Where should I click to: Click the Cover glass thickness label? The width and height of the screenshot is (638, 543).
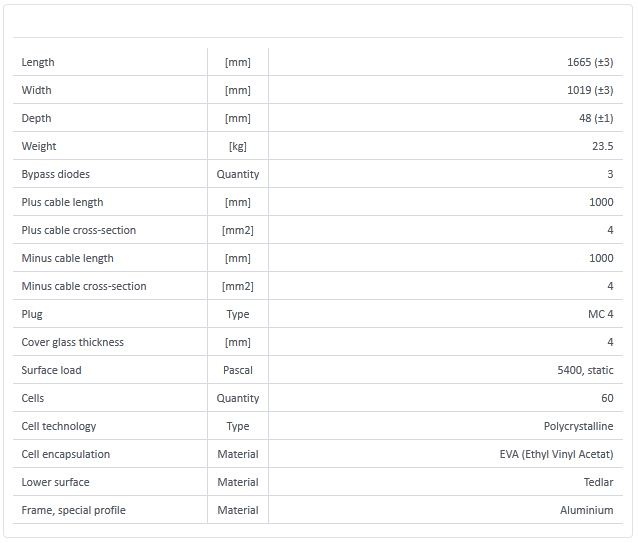pyautogui.click(x=72, y=342)
